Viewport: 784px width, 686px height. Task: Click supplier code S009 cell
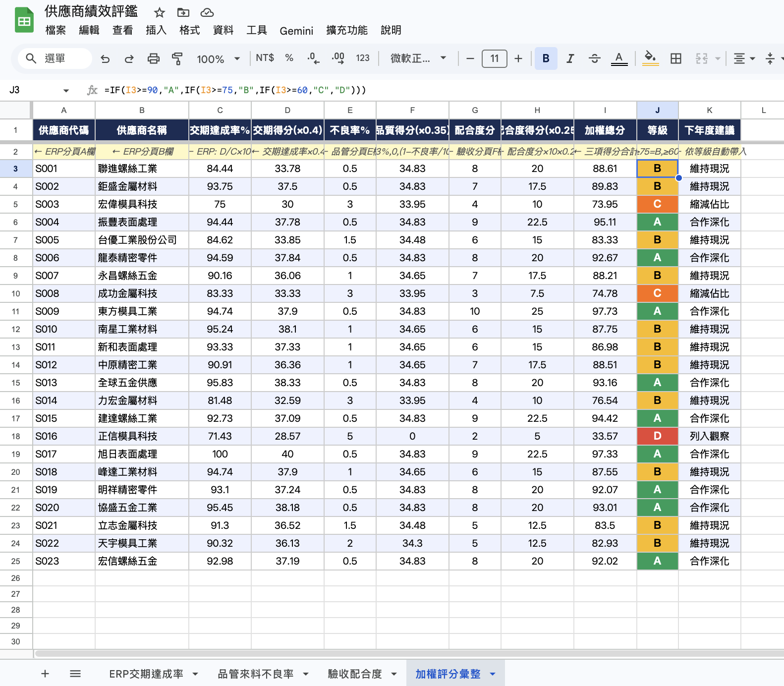[x=64, y=311]
